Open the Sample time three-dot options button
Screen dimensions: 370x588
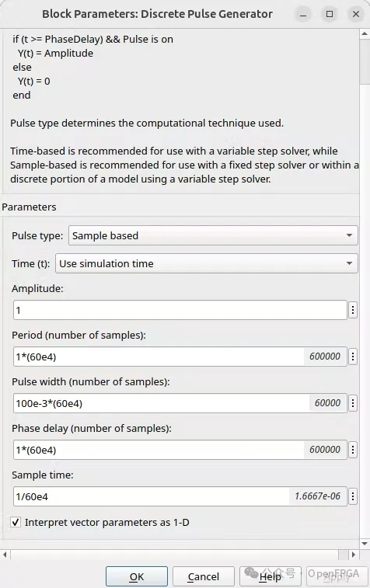[353, 496]
